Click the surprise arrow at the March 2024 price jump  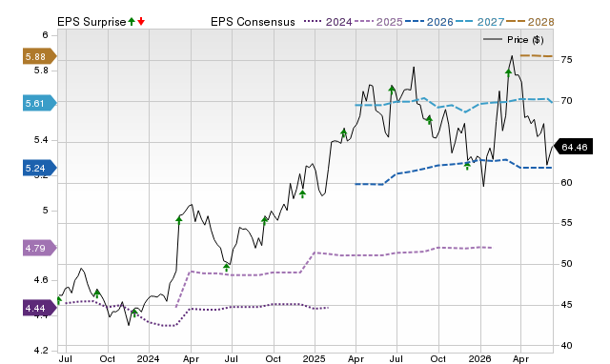(x=178, y=220)
